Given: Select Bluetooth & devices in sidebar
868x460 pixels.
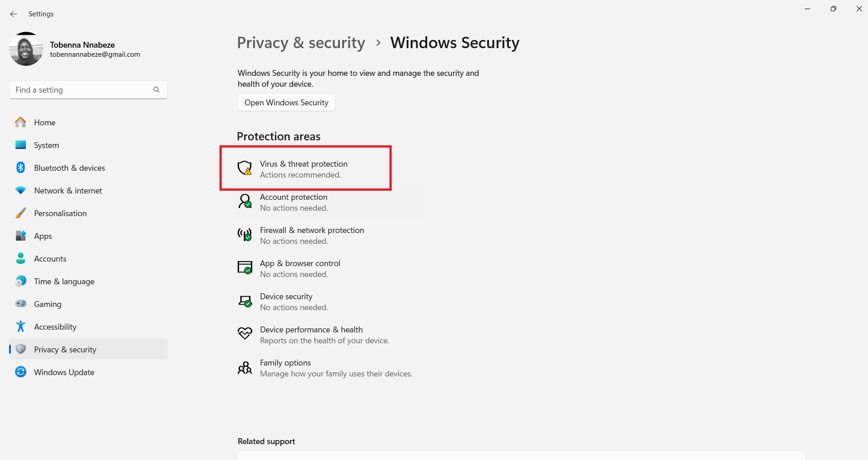Looking at the screenshot, I should [69, 168].
